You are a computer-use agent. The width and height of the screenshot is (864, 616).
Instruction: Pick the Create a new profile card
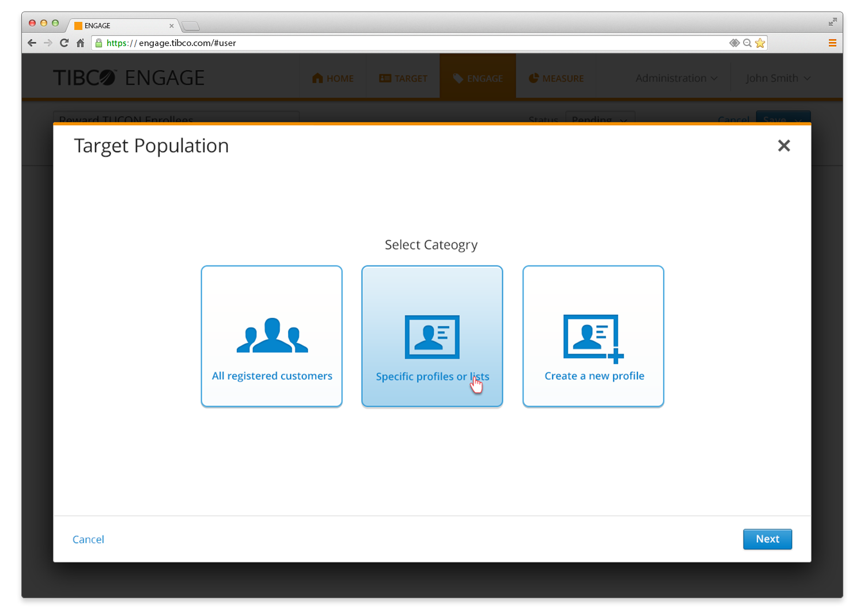[x=593, y=336]
